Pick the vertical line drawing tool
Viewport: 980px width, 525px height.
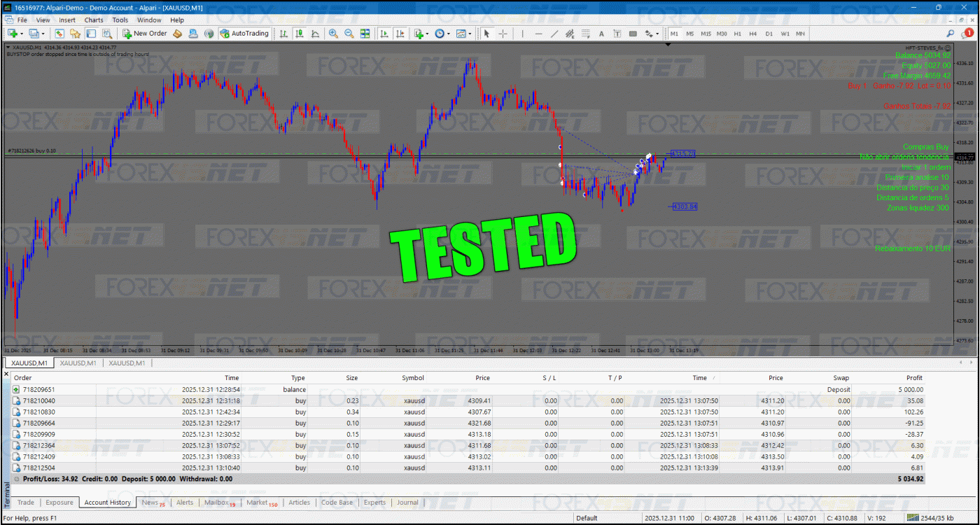point(521,33)
